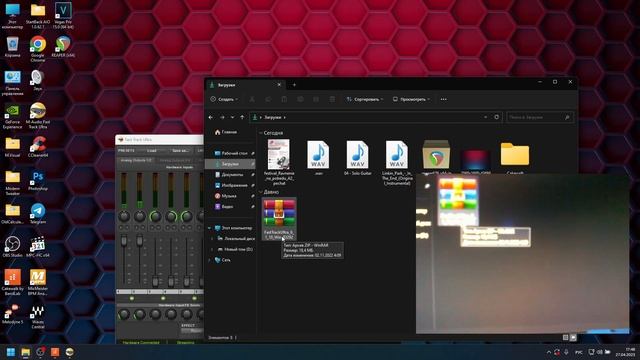Launch Melodyne 5 desktop shortcut
Screen dimensions: 640x360
(x=12, y=313)
